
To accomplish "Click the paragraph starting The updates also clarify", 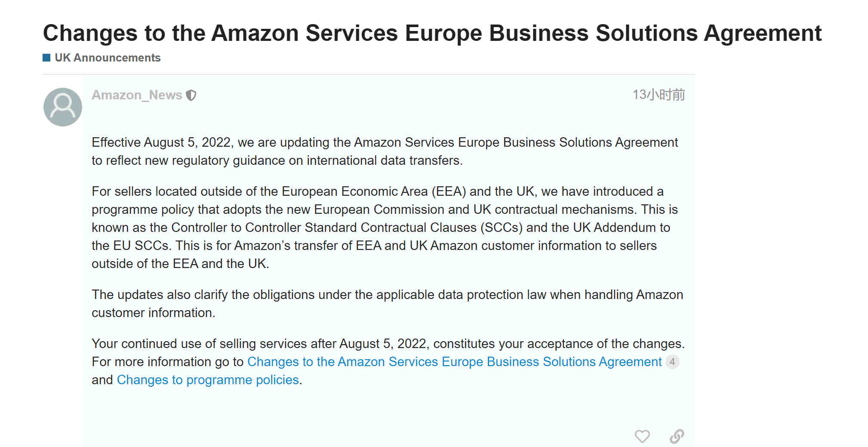I will pyautogui.click(x=387, y=304).
